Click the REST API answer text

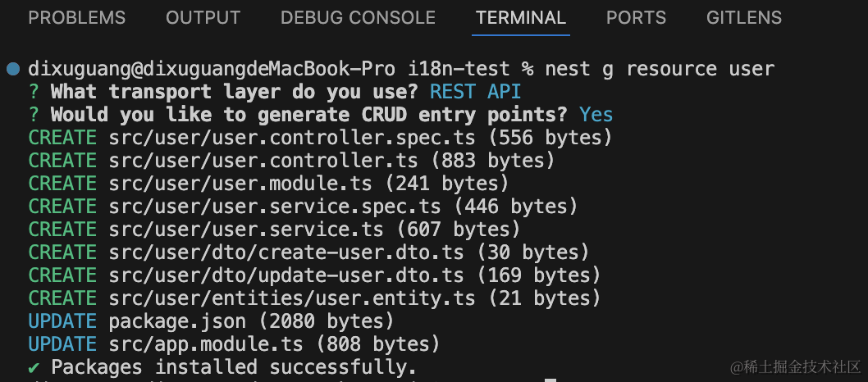pyautogui.click(x=475, y=92)
